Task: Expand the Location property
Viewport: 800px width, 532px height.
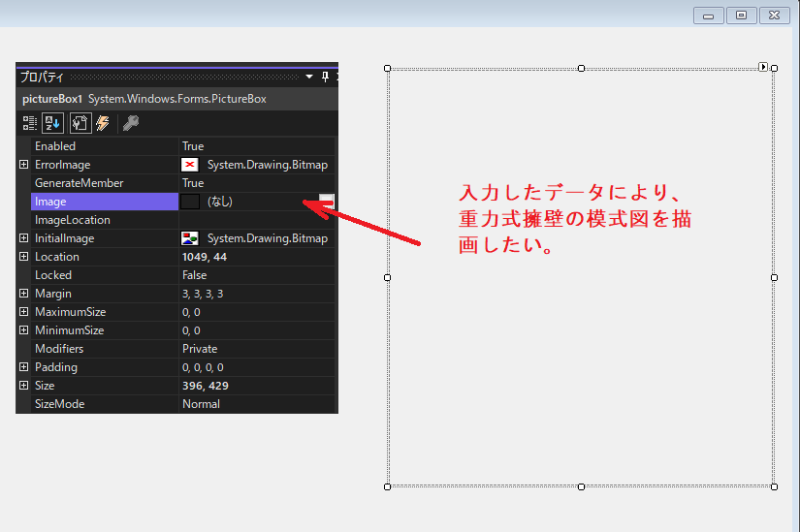Action: [23, 256]
